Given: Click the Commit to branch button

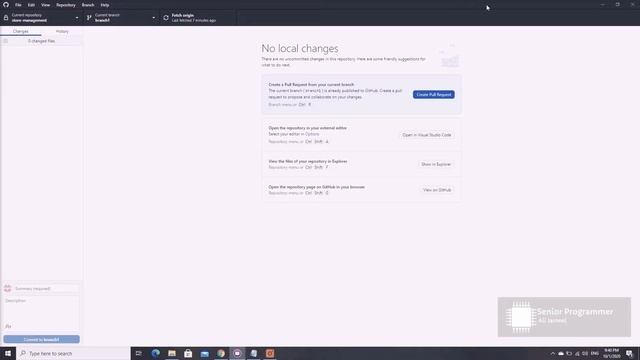Looking at the screenshot, I should [x=41, y=339].
